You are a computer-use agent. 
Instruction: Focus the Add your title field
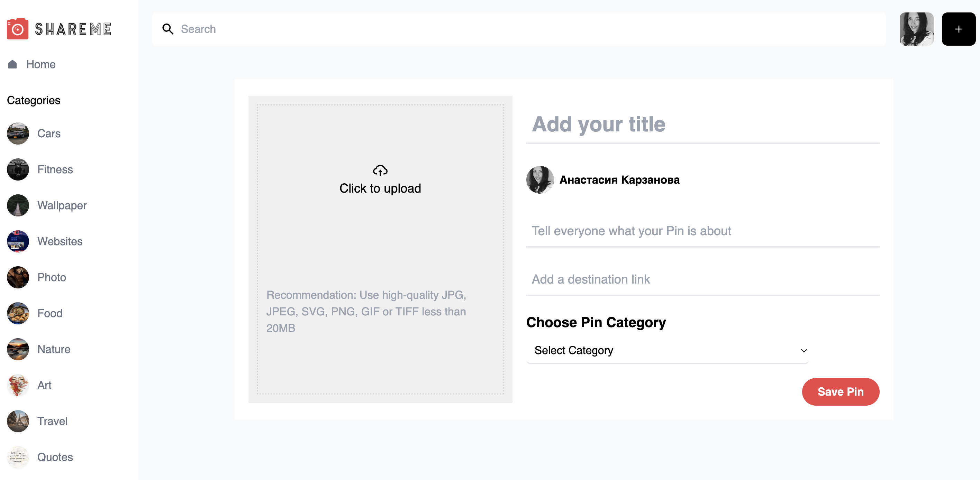[702, 124]
